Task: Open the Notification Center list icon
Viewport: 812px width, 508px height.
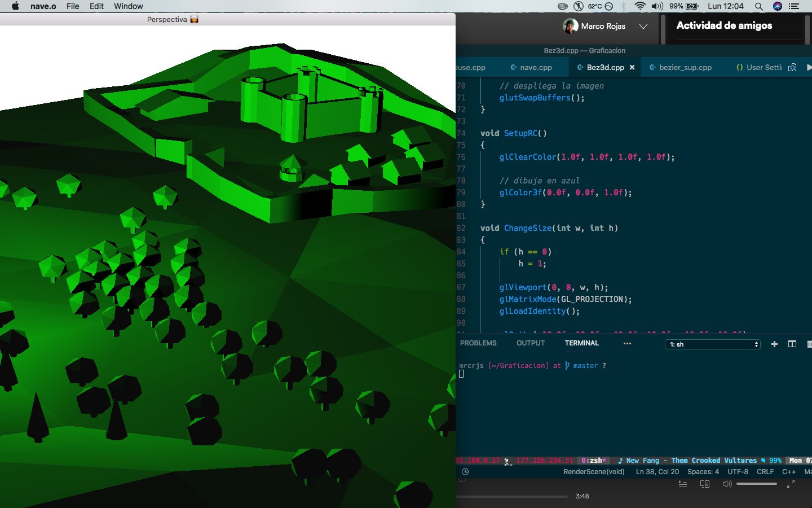Action: (x=795, y=6)
